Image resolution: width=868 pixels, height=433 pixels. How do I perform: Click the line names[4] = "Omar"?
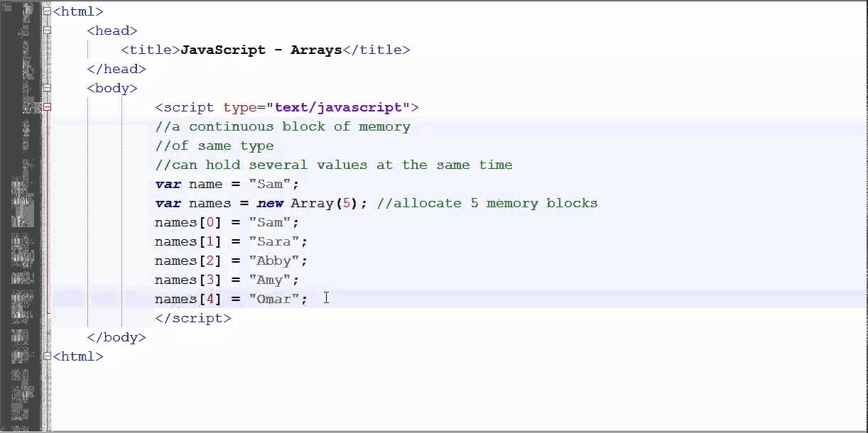[232, 299]
